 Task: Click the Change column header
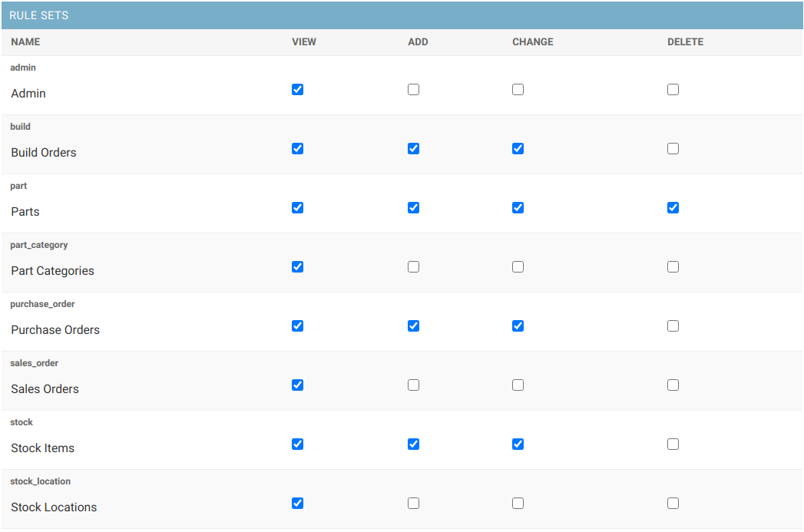(x=533, y=42)
